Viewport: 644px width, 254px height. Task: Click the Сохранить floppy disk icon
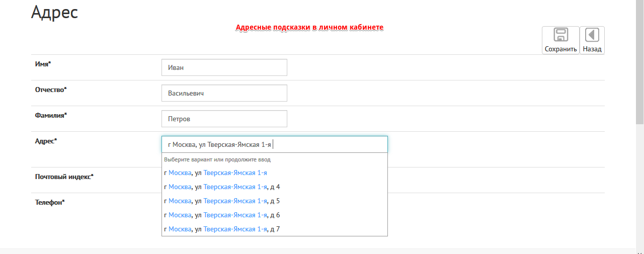[560, 35]
